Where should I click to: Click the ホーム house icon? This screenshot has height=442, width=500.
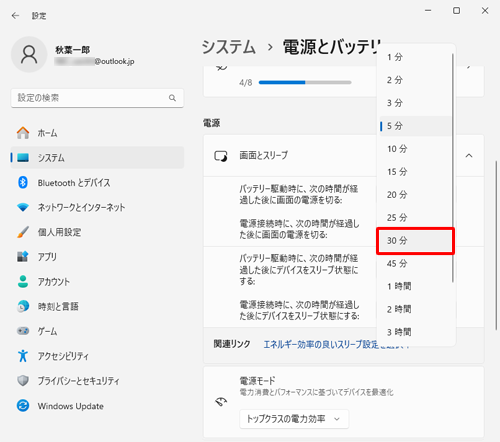(x=23, y=133)
